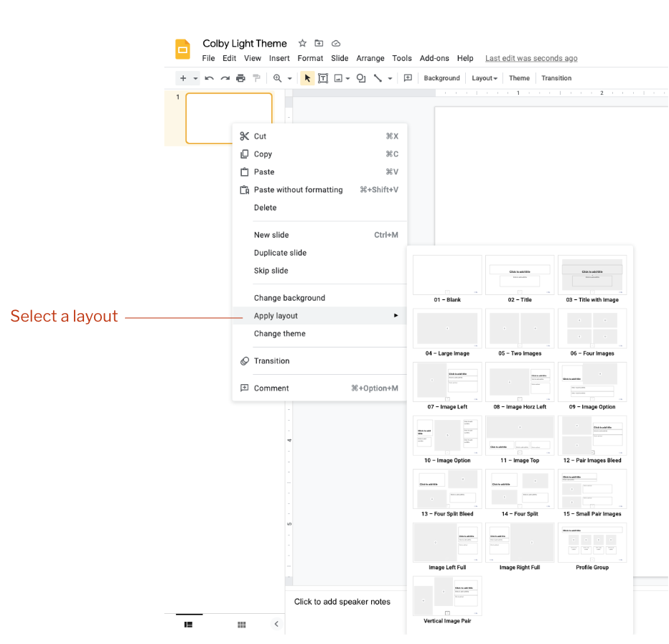Open the Edit menu
This screenshot has height=644, width=669.
click(229, 58)
